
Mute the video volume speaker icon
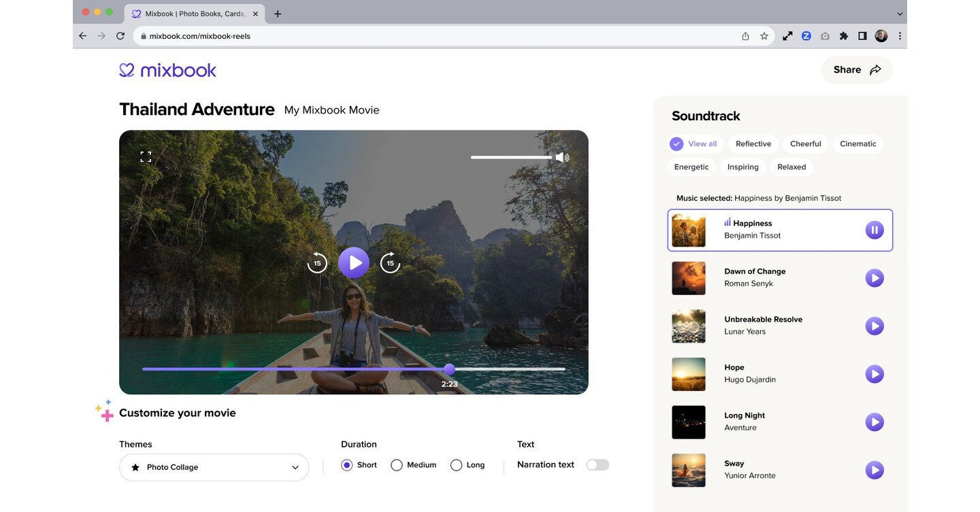point(563,157)
